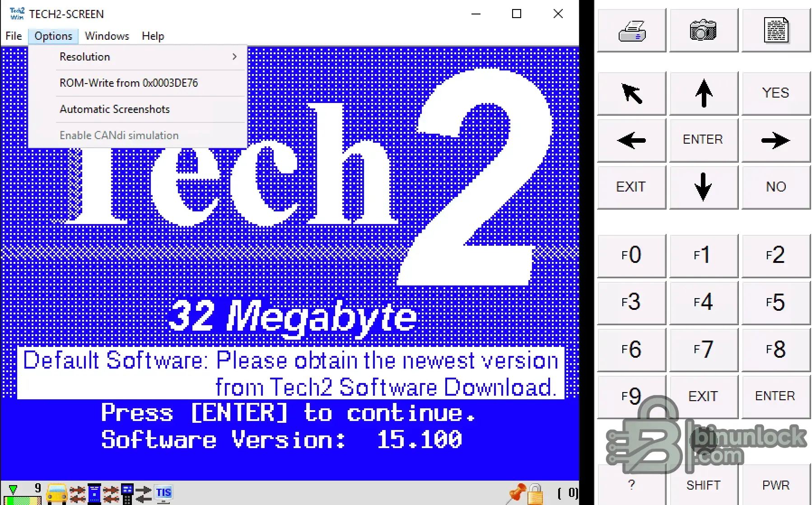The image size is (812, 505).
Task: Click the PWR power key
Action: 776,485
